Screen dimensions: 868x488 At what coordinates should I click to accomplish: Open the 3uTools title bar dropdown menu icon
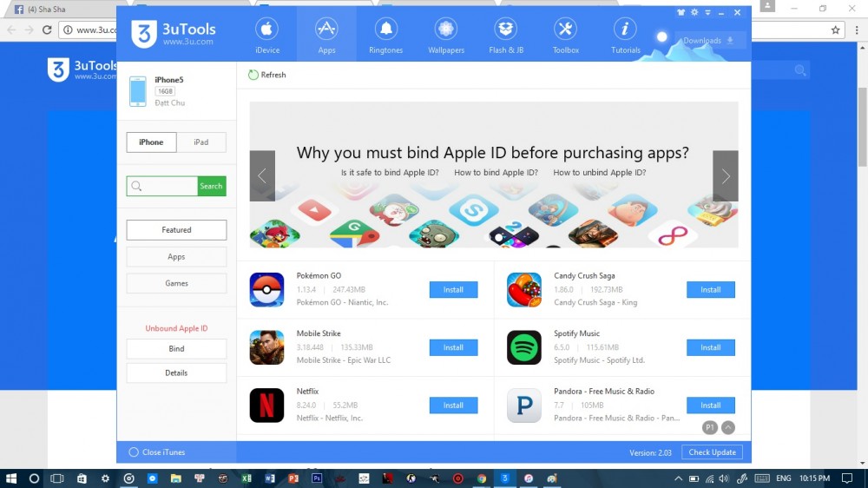tap(707, 12)
